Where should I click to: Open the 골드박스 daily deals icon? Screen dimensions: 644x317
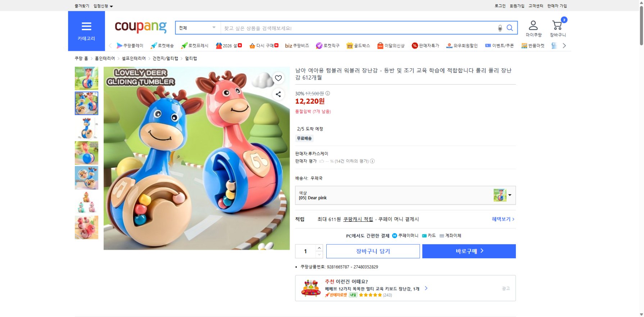coord(358,46)
